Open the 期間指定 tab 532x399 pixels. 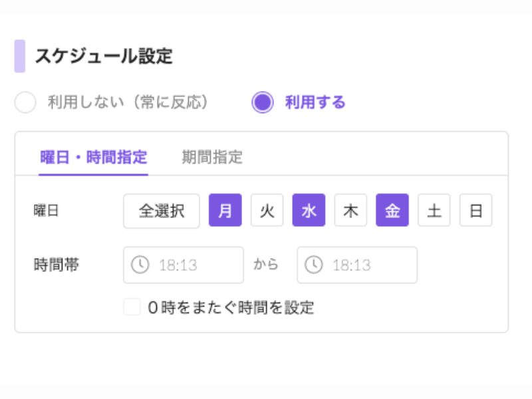click(x=212, y=157)
